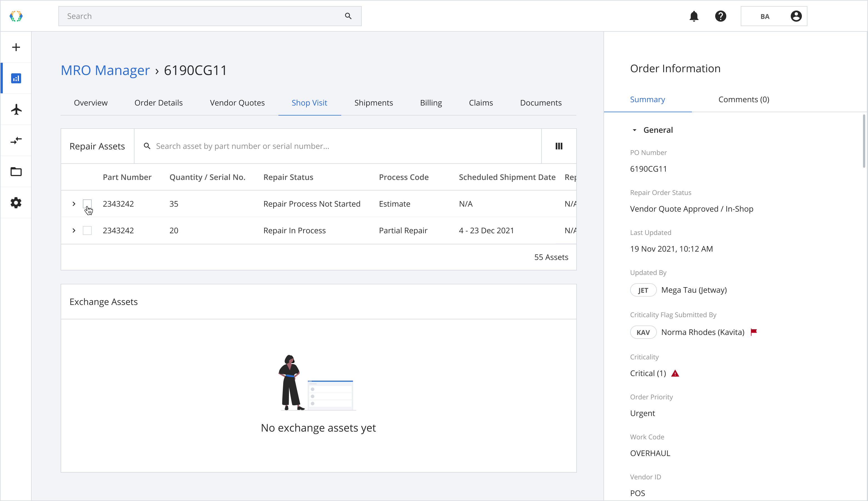The width and height of the screenshot is (868, 501).
Task: Click the Part Number column header
Action: click(x=127, y=177)
